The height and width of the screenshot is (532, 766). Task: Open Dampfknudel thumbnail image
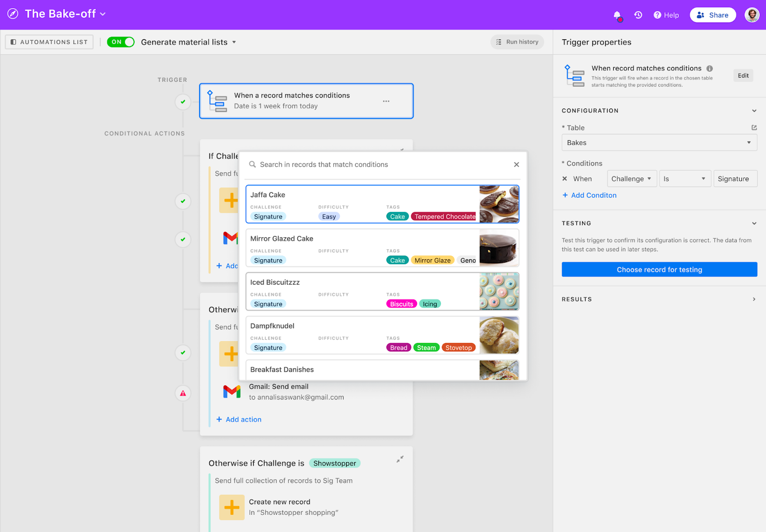click(x=499, y=335)
